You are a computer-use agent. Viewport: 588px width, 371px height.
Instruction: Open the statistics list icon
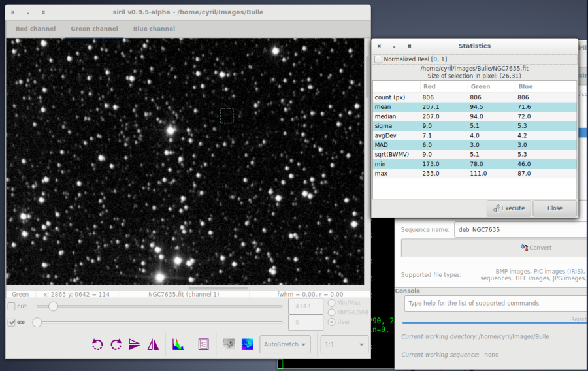pyautogui.click(x=203, y=344)
